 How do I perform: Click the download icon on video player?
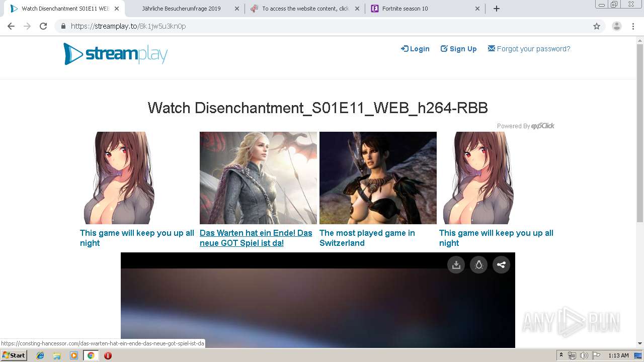(456, 265)
